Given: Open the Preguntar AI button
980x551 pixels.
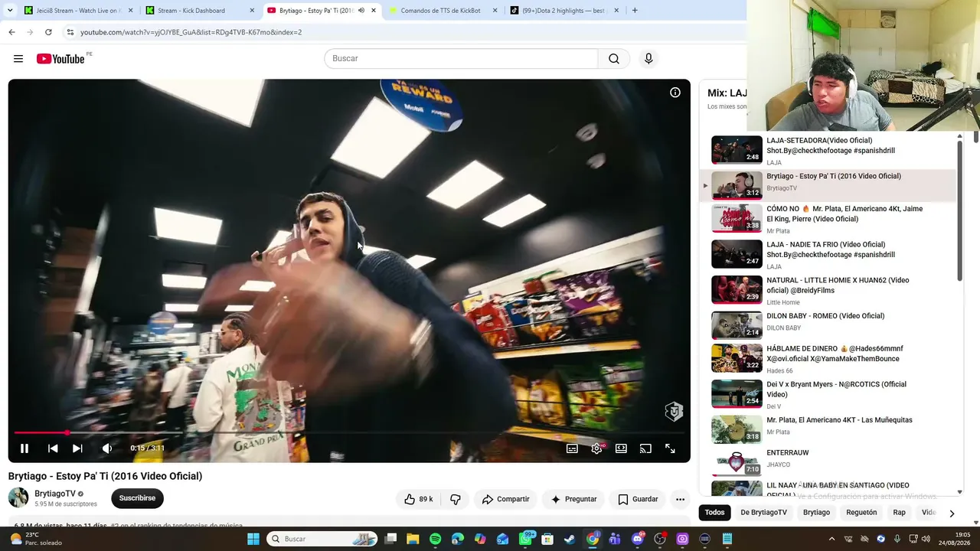Looking at the screenshot, I should (573, 499).
